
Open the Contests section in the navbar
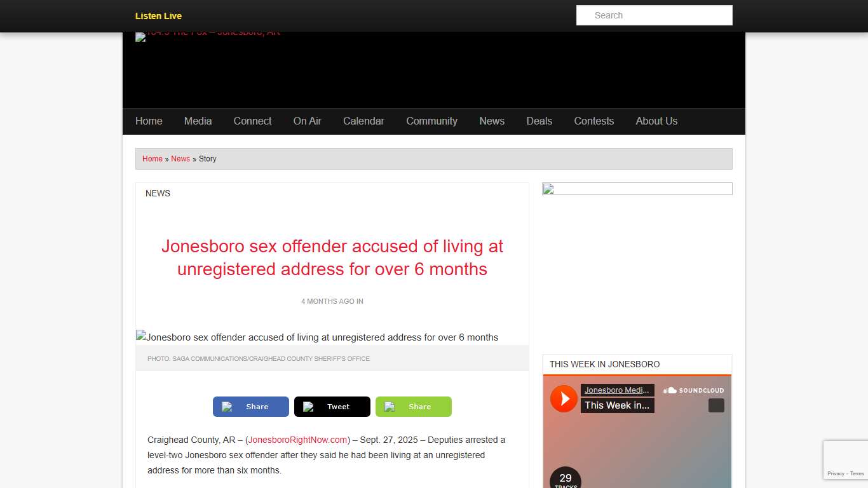click(x=593, y=121)
